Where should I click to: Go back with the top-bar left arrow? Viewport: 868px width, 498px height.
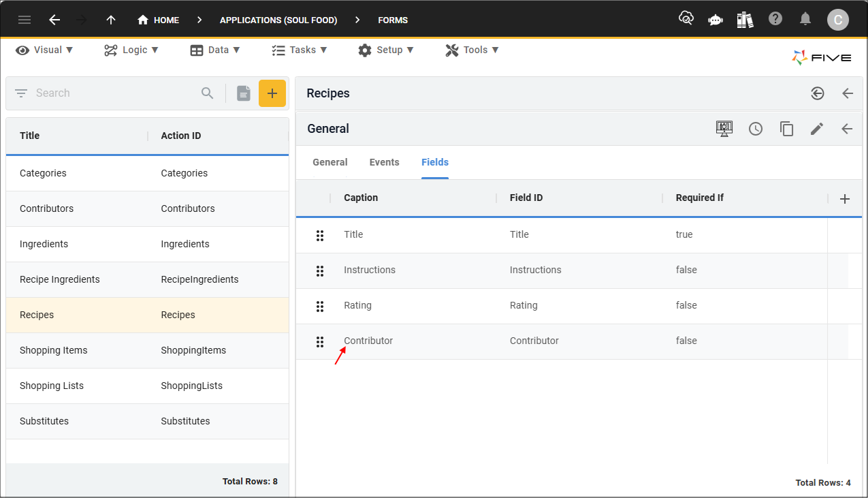pos(54,20)
